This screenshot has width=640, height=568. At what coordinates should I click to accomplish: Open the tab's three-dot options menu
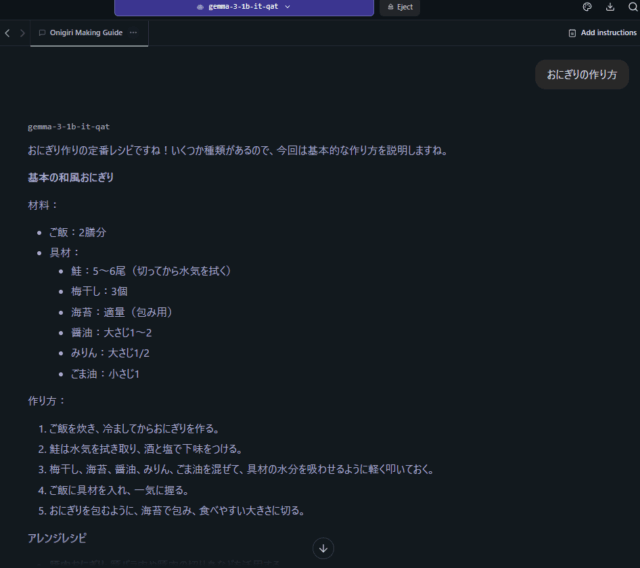point(133,33)
